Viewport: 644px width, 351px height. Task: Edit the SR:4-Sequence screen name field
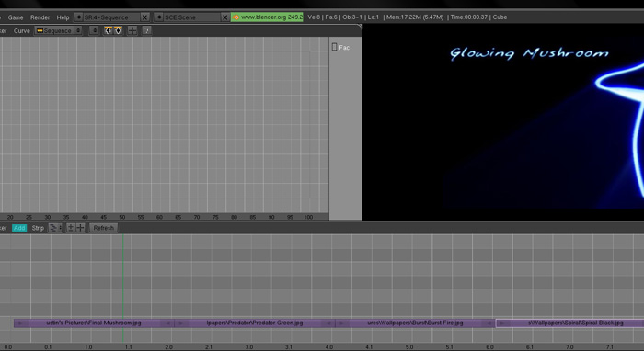point(111,17)
